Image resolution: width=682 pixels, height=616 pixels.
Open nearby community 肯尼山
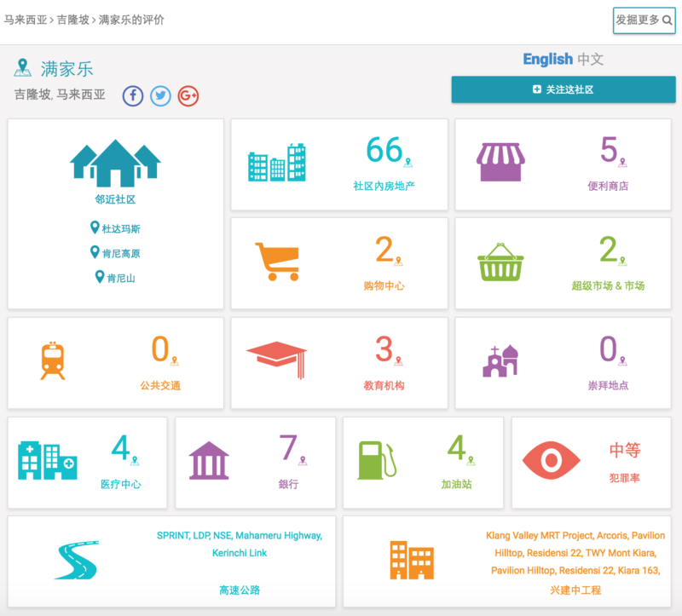(x=115, y=278)
